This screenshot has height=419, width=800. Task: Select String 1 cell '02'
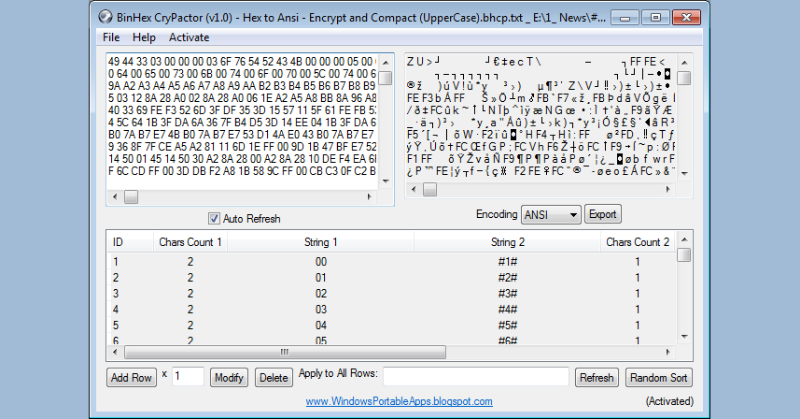[x=320, y=293]
